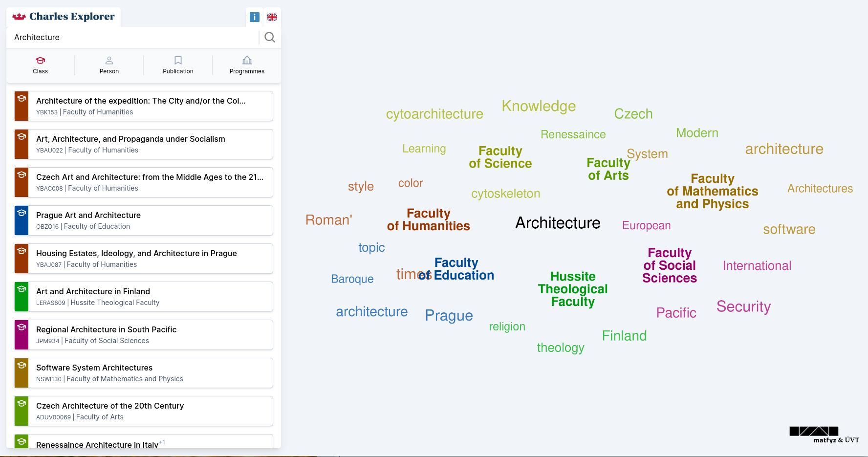Click the search magnifier icon

coord(269,38)
